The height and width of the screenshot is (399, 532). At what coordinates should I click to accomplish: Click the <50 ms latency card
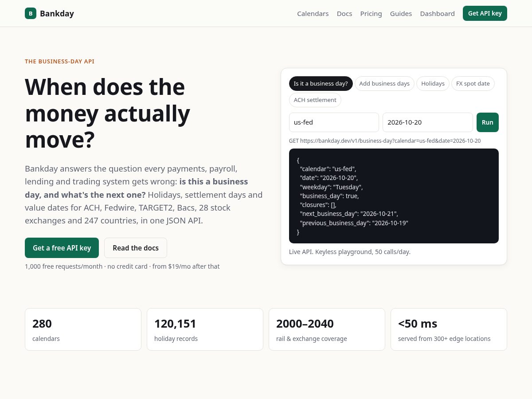pyautogui.click(x=449, y=329)
